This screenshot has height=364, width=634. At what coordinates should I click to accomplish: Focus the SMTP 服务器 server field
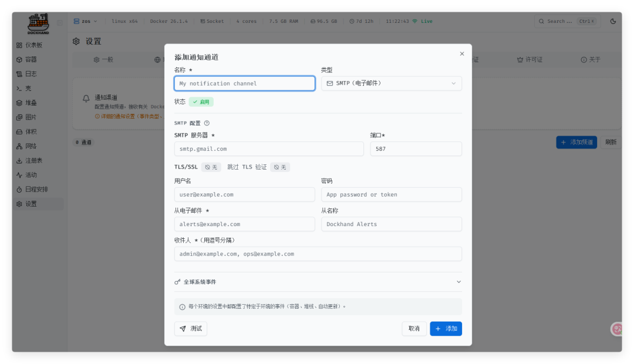[269, 149]
